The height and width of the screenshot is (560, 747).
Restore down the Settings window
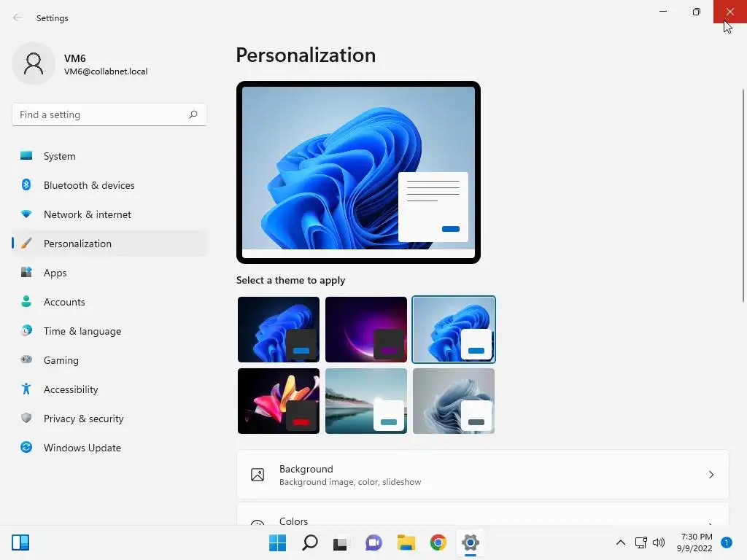pyautogui.click(x=696, y=12)
